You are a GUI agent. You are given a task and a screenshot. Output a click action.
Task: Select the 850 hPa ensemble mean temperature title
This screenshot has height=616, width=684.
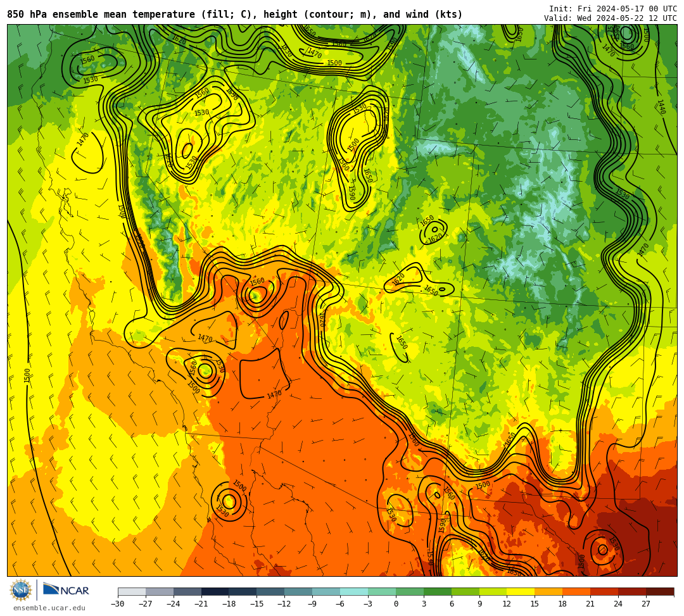235,15
